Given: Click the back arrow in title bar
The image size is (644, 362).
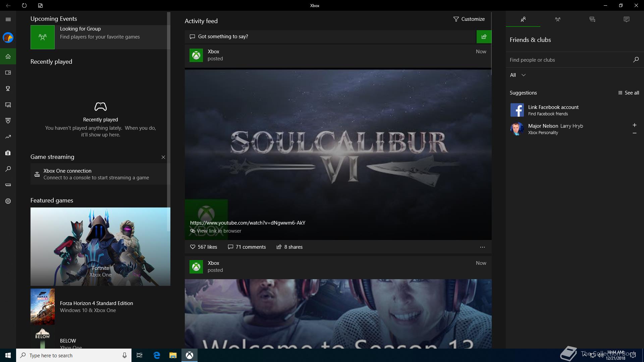Looking at the screenshot, I should [x=8, y=5].
